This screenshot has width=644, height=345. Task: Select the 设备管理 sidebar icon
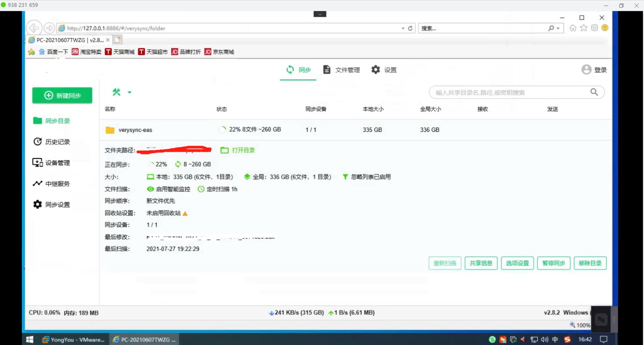38,163
